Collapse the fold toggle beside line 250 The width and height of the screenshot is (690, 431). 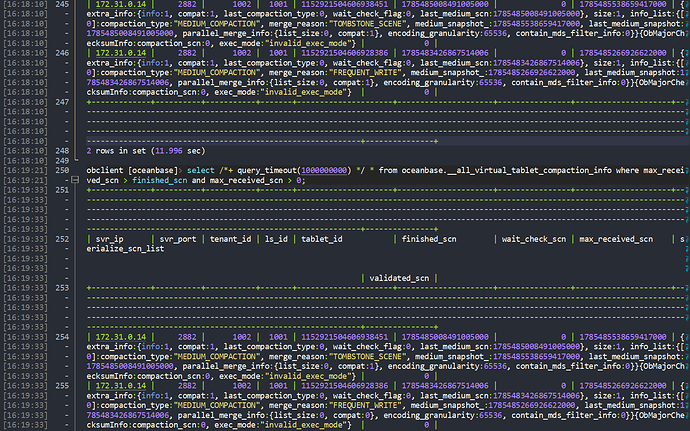click(75, 180)
